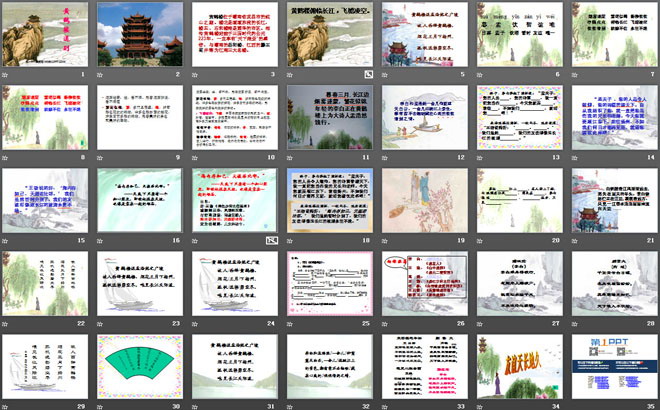Click the transition star icon below slide 15
The width and height of the screenshot is (660, 410).
point(5,240)
